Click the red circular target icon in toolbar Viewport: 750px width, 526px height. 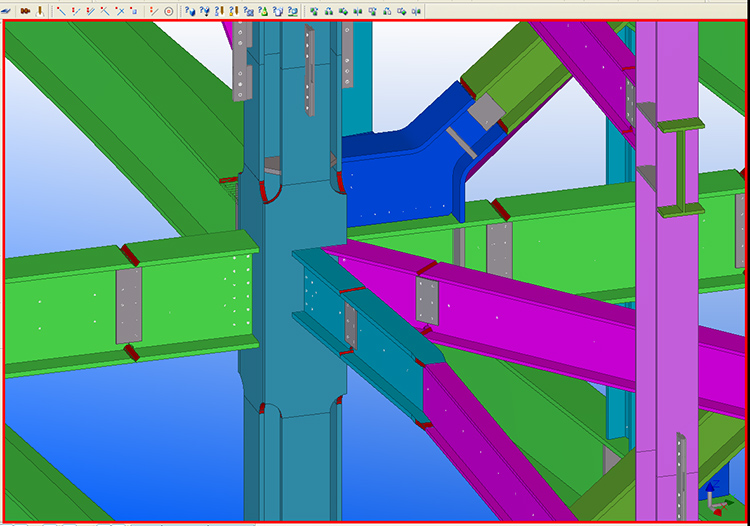coord(168,10)
